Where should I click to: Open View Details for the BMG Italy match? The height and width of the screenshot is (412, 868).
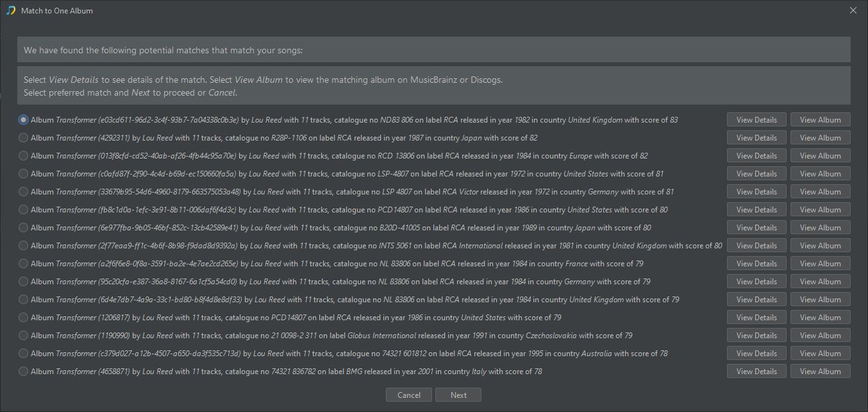[x=756, y=372]
